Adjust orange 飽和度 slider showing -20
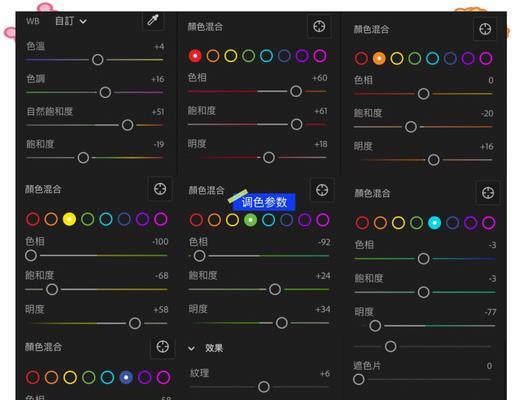This screenshot has height=400, width=520. tap(411, 127)
